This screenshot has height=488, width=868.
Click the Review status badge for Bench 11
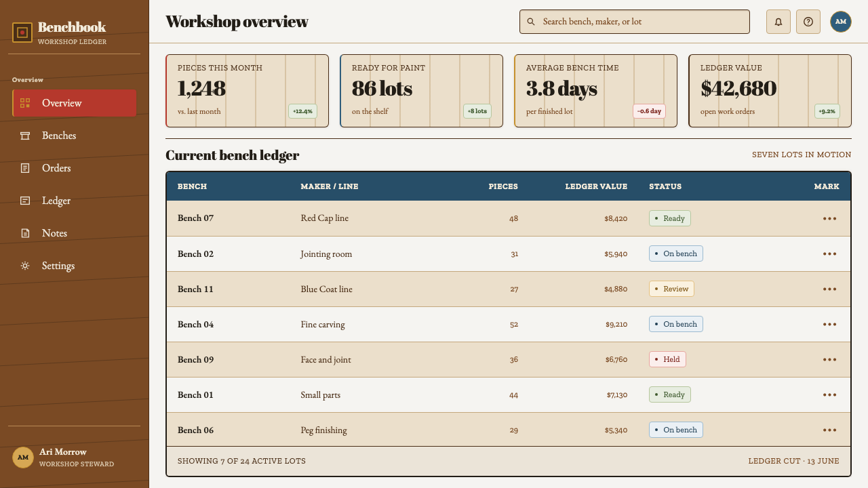[671, 289]
